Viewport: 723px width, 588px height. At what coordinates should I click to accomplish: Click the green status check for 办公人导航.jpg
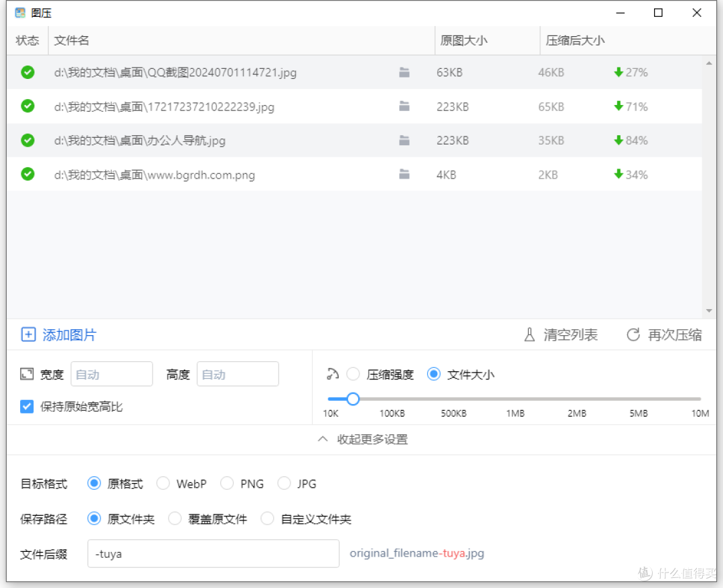[x=27, y=140]
